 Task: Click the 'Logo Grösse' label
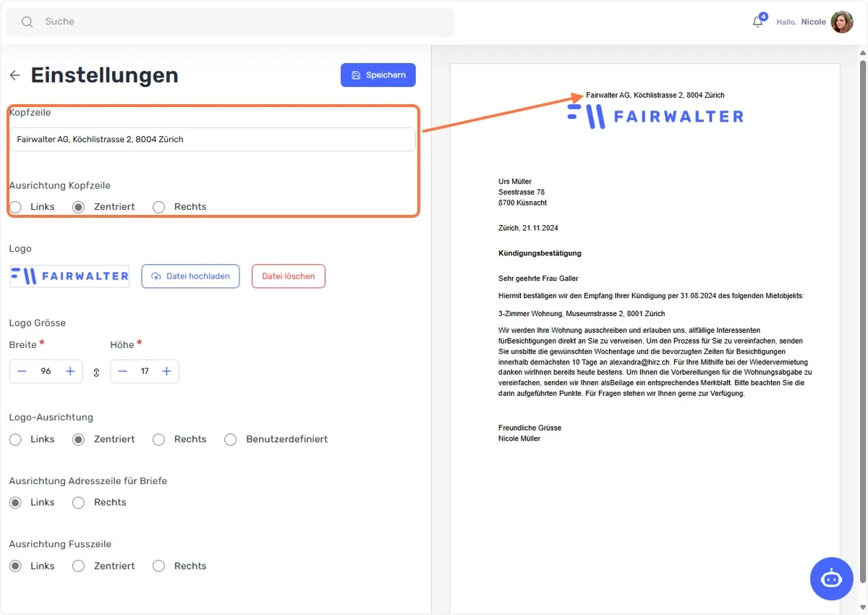point(37,323)
